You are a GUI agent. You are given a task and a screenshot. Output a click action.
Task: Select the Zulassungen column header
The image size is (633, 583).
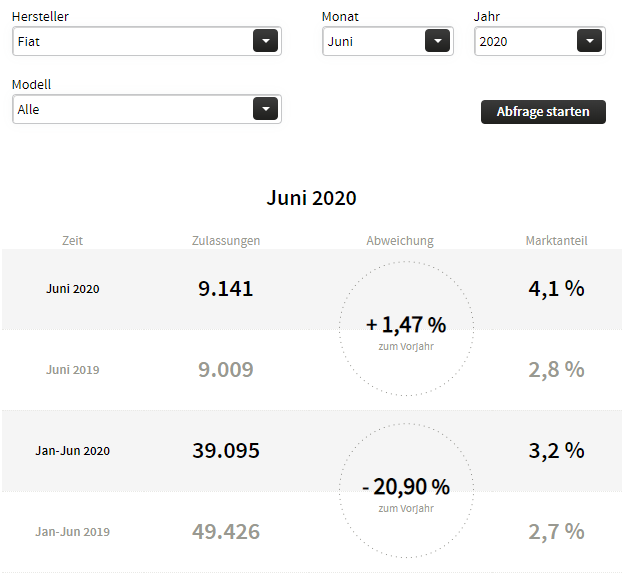(x=226, y=240)
